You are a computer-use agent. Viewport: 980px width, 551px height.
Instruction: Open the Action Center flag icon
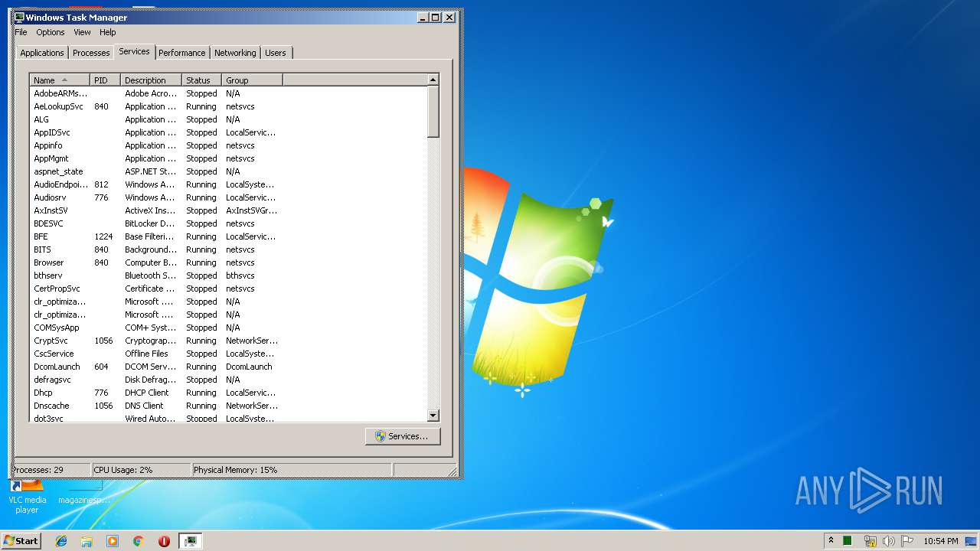pyautogui.click(x=907, y=541)
